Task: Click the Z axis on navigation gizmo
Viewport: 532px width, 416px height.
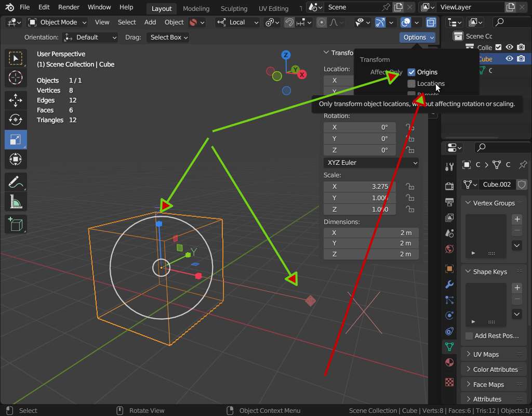Action: click(x=286, y=55)
